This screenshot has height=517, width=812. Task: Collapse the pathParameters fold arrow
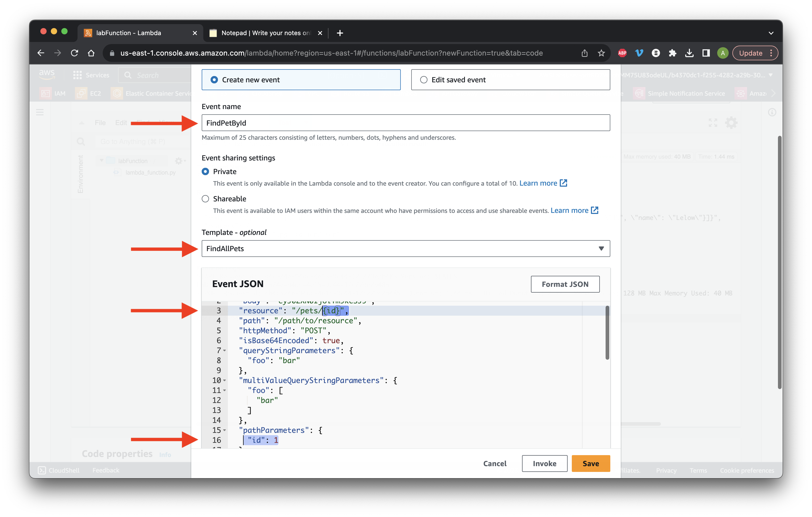click(224, 430)
